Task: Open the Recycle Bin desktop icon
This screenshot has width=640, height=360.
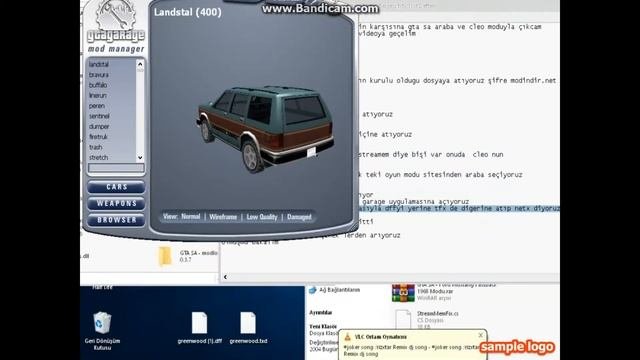Action: [x=102, y=331]
